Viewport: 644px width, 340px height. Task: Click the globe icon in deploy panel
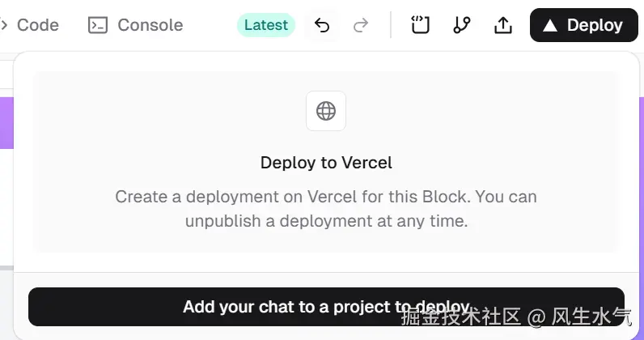[x=326, y=111]
